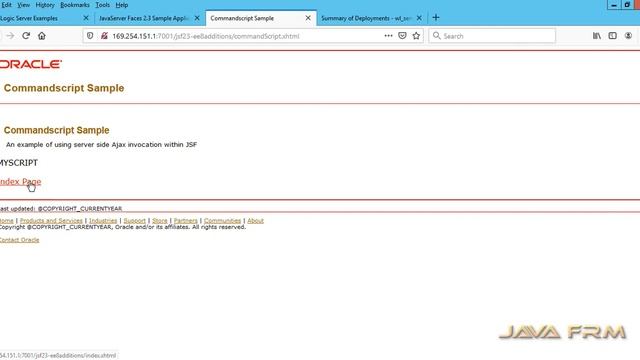Viewport: 640px width, 360px height.
Task: Open the page actions three-dot menu
Action: pyautogui.click(x=388, y=36)
